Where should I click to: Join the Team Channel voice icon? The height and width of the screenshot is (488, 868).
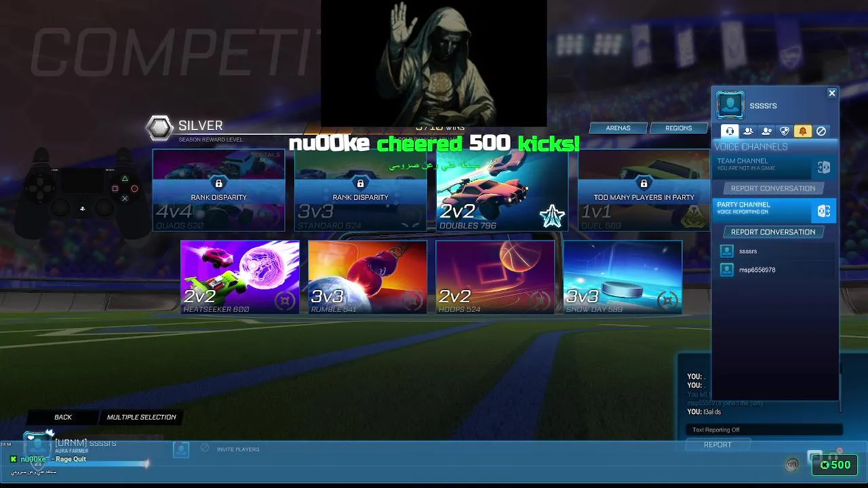[823, 167]
